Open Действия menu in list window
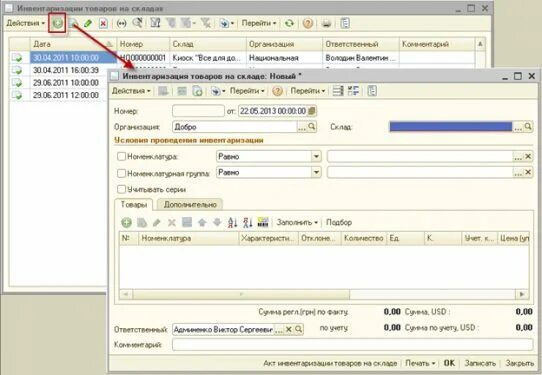Screen dimensions: 542x375 (x=26, y=24)
